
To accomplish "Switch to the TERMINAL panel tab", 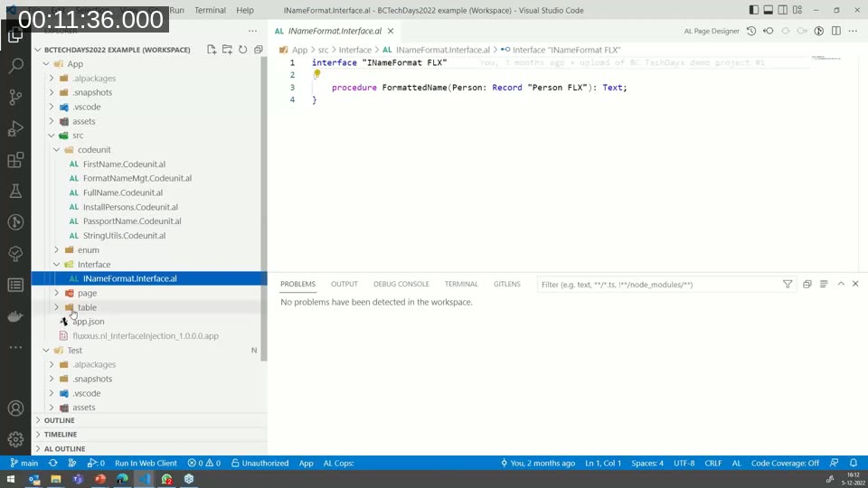I will [x=460, y=284].
